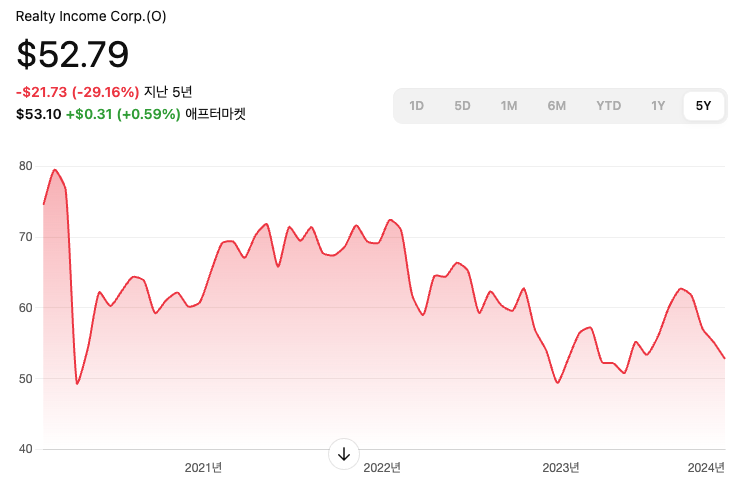The height and width of the screenshot is (487, 732).
Task: Click the 지난 5년 period label
Action: pos(168,92)
